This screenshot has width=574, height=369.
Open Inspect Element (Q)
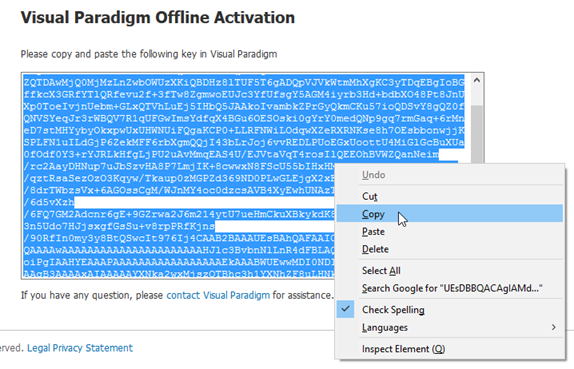coord(450,349)
